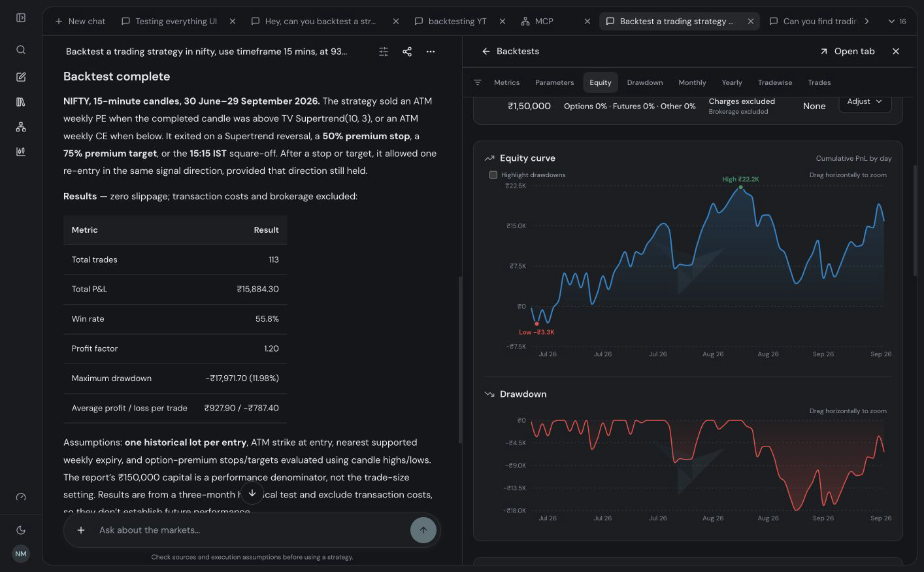Toggle the sidebar panel icon
Screen dimensions: 924x572
(21, 18)
